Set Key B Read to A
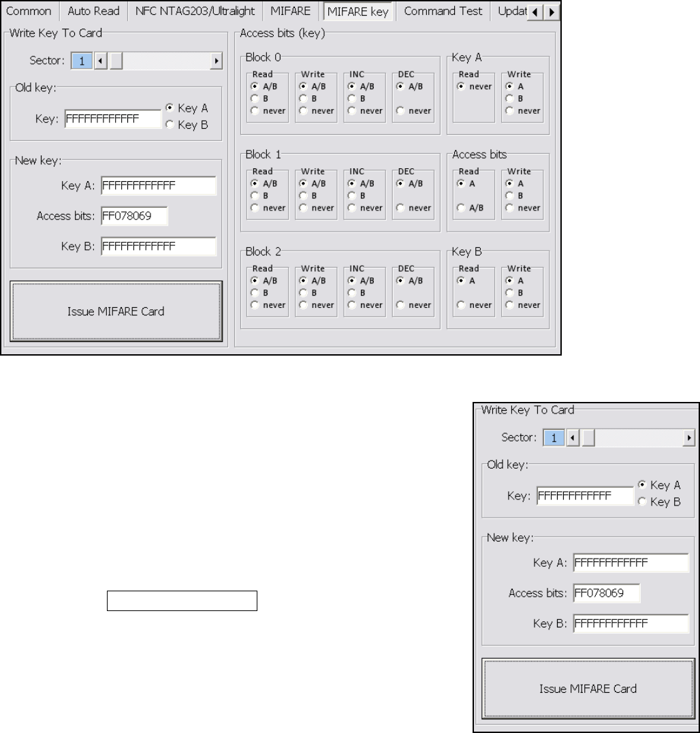This screenshot has width=700, height=733. tap(466, 281)
